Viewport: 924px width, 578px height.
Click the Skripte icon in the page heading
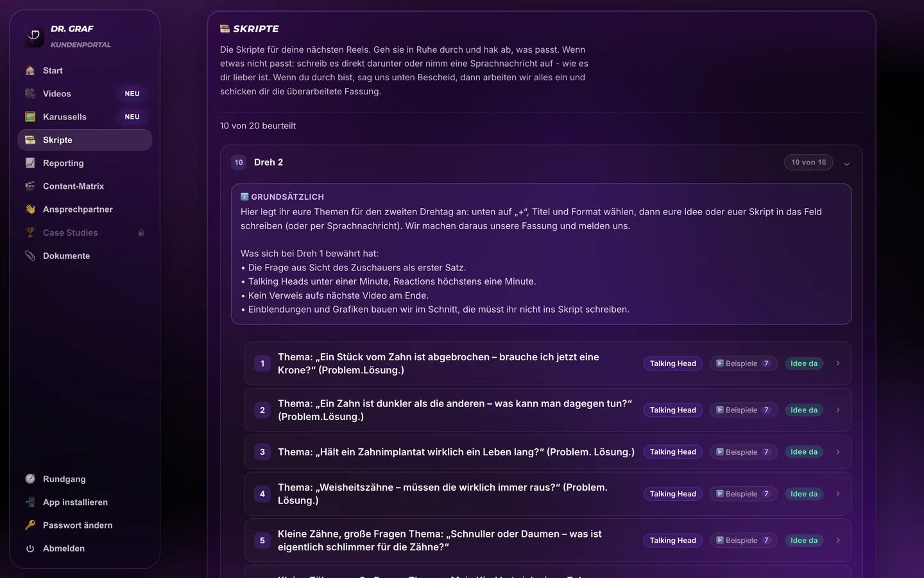(x=225, y=29)
